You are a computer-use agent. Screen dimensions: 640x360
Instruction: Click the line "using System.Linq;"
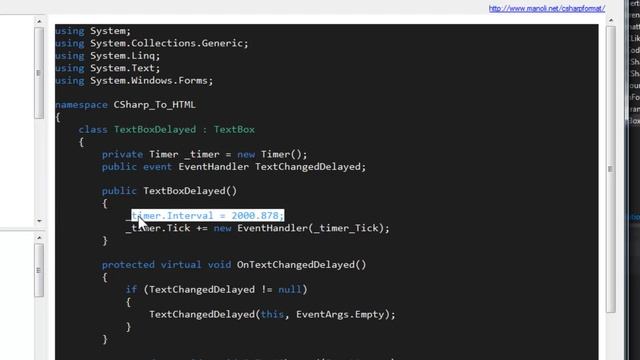coord(108,56)
